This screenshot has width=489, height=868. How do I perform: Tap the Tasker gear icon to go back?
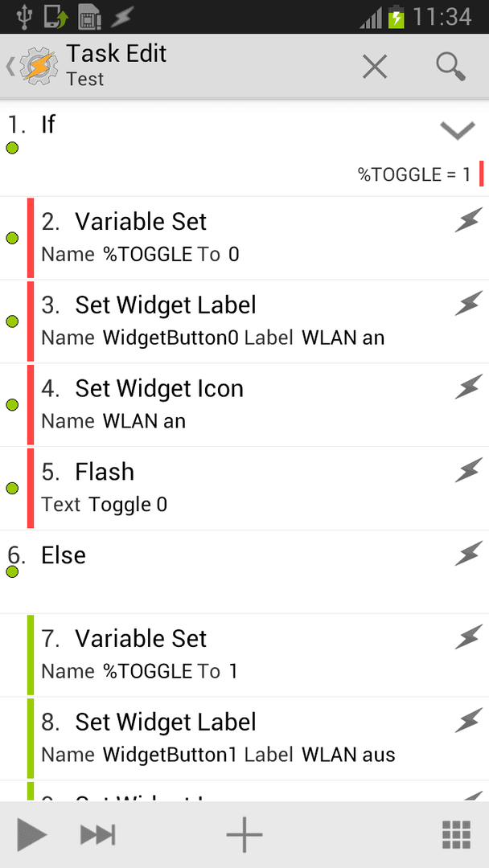coord(36,67)
